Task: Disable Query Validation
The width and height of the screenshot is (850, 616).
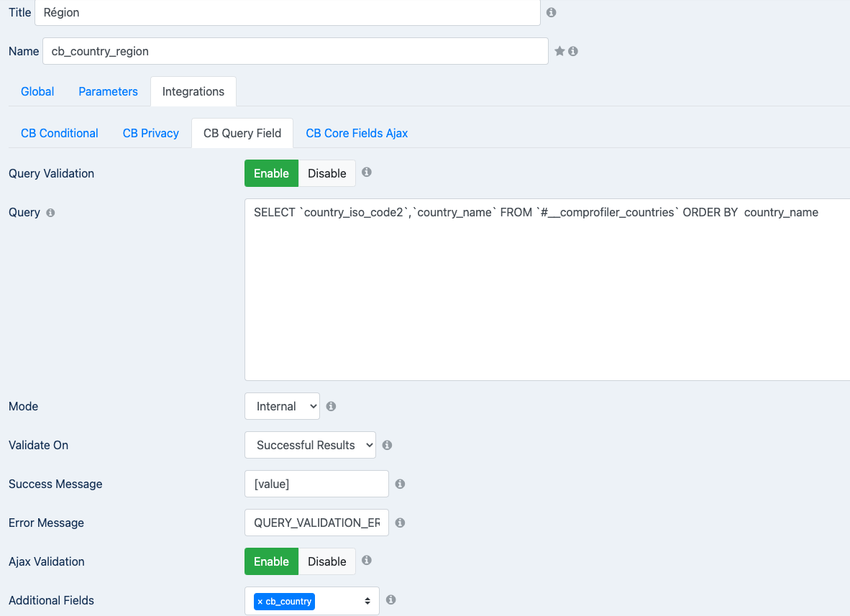Action: [x=327, y=173]
